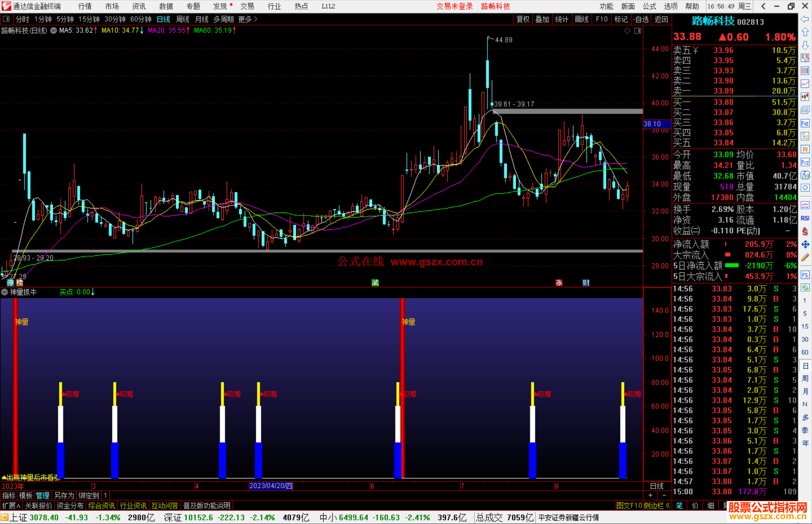812x524 pixels.
Task: Toggle the 神里抓牛 indicator circle button
Action: (x=5, y=292)
